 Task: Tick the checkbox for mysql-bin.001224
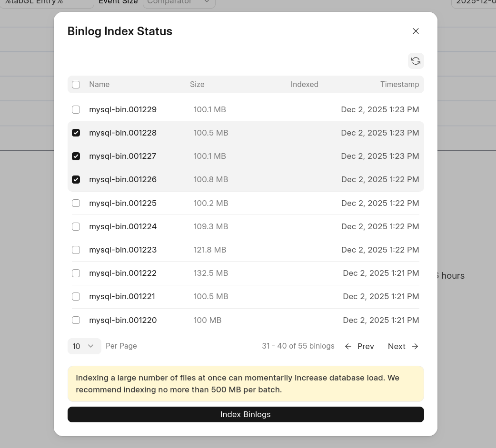coord(76,227)
